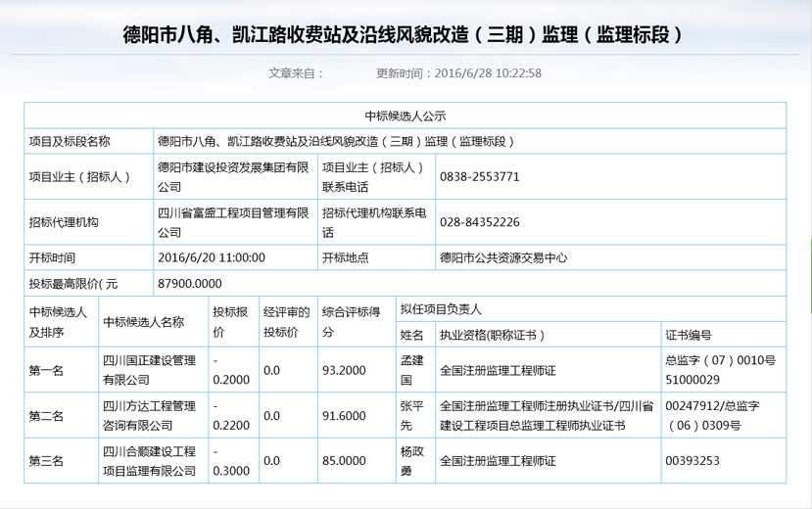
Task: Click the 拟任项目负责人 column header
Action: point(441,309)
